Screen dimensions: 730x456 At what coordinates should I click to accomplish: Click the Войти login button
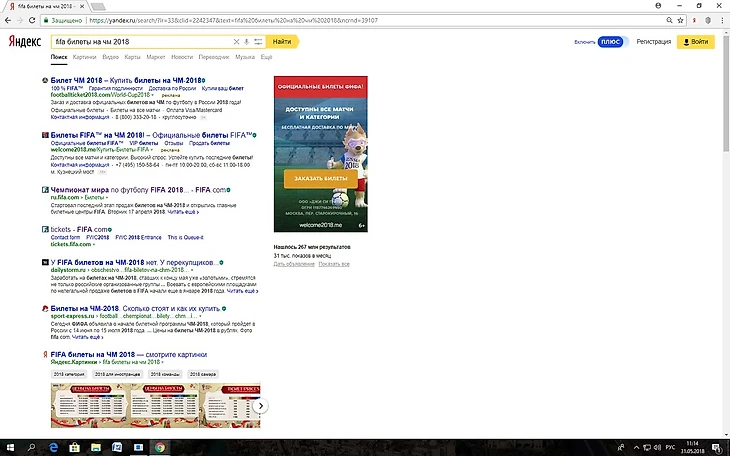click(x=696, y=41)
